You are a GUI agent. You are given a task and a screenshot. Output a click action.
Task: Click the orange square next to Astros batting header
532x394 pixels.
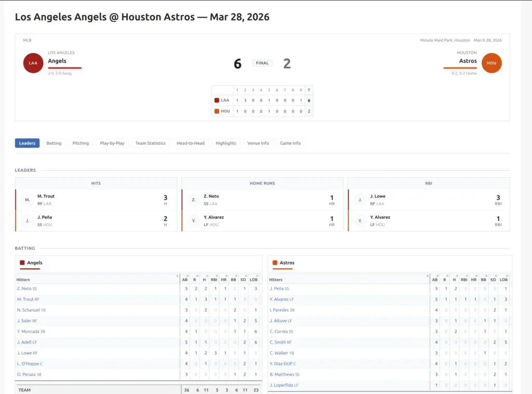[275, 262]
